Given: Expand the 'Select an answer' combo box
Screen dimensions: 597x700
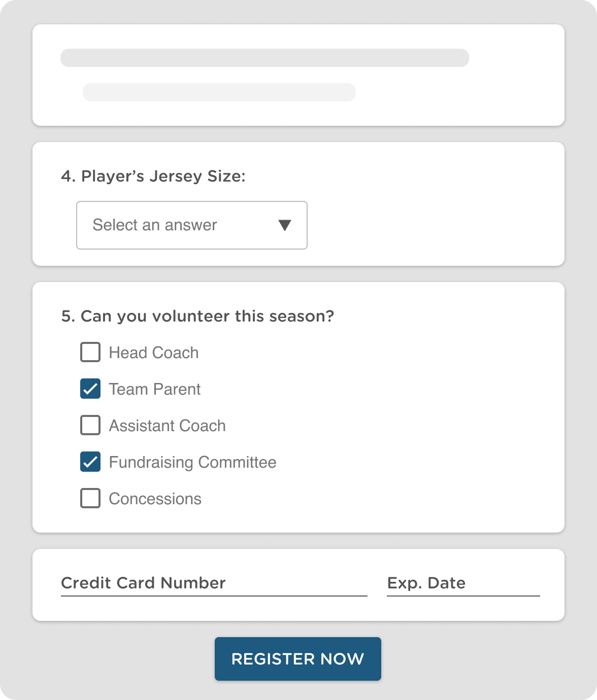Looking at the screenshot, I should pyautogui.click(x=191, y=225).
